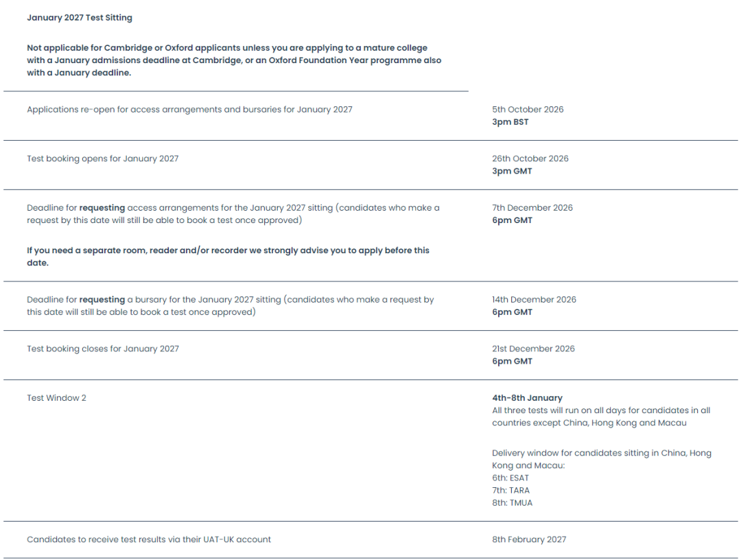Click the 3pm BST time text
The width and height of the screenshot is (741, 560).
point(510,122)
